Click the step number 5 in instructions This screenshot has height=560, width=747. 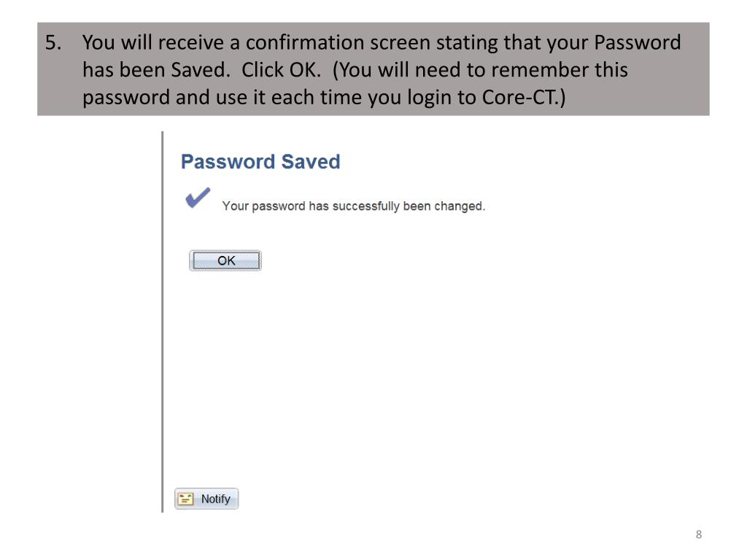coord(53,43)
